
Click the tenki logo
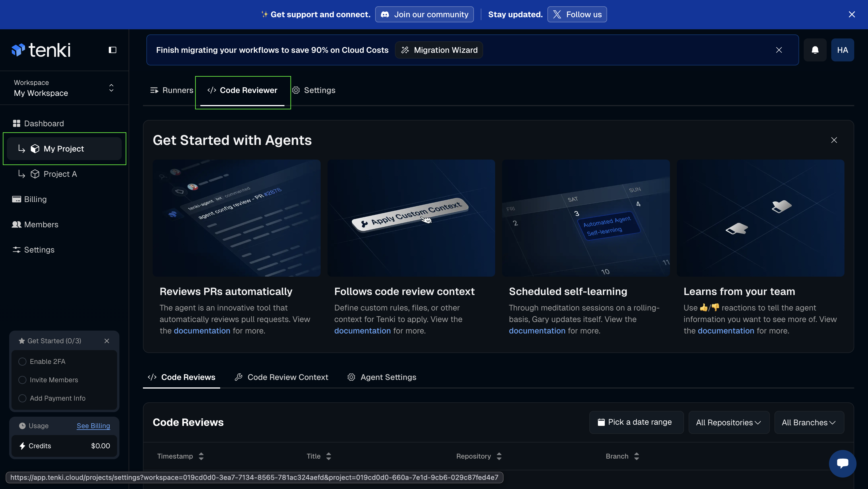(x=41, y=50)
